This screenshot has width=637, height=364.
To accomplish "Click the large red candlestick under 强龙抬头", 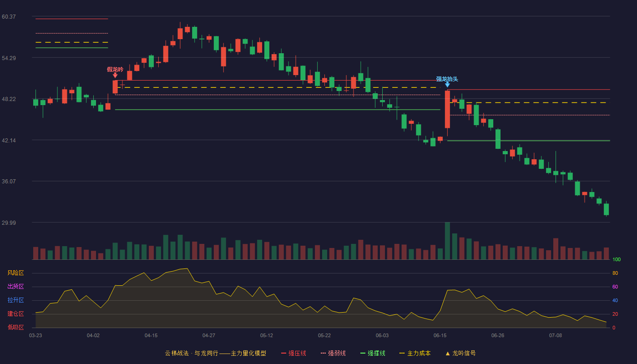I will coord(447,109).
